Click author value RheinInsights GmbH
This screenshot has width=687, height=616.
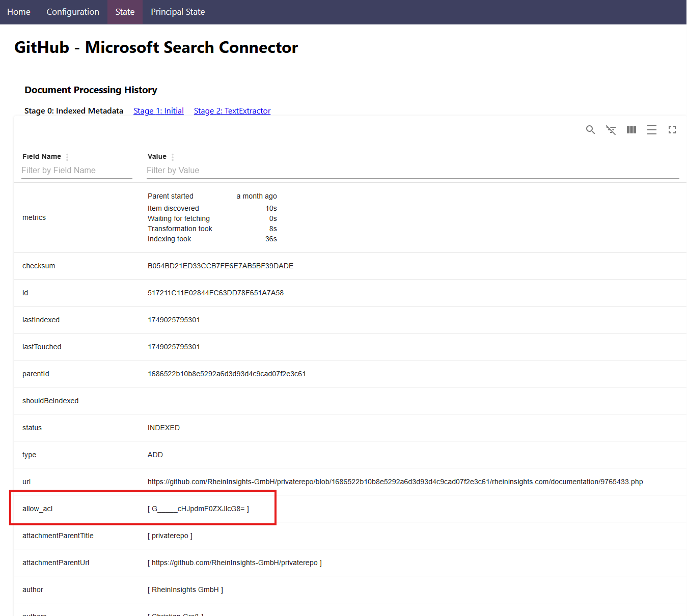coord(185,590)
